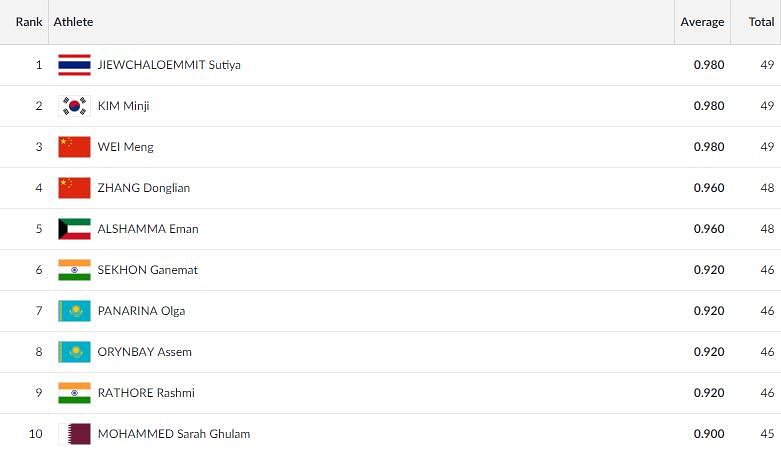Select WEI Meng athlete name
This screenshot has width=781, height=451.
126,147
